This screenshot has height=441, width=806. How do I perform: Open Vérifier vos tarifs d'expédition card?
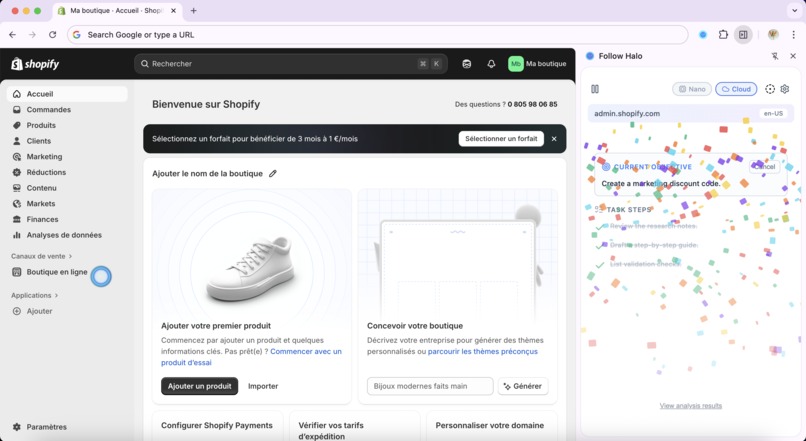pos(355,426)
